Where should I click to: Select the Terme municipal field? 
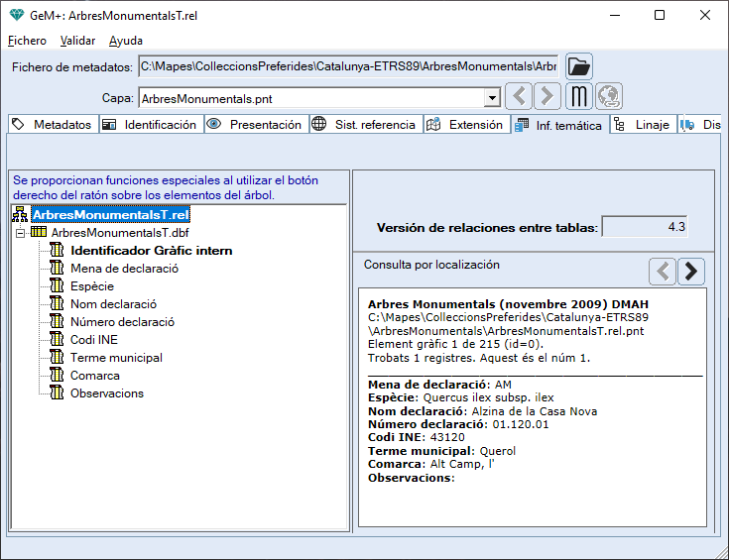tap(116, 358)
